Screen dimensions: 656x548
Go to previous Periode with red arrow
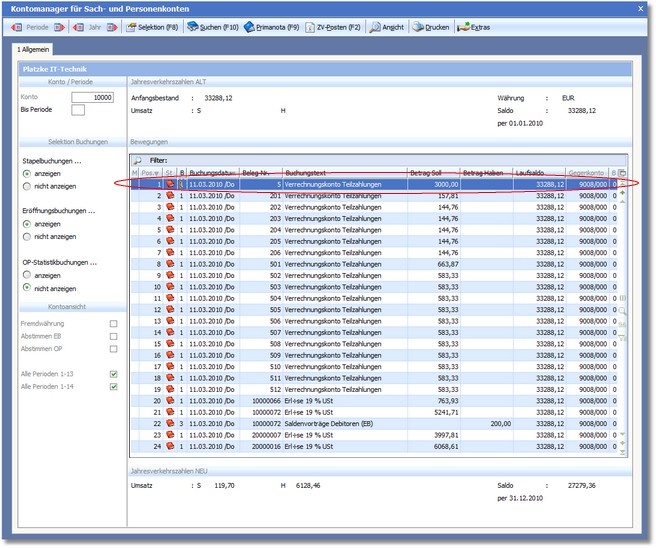point(16,27)
